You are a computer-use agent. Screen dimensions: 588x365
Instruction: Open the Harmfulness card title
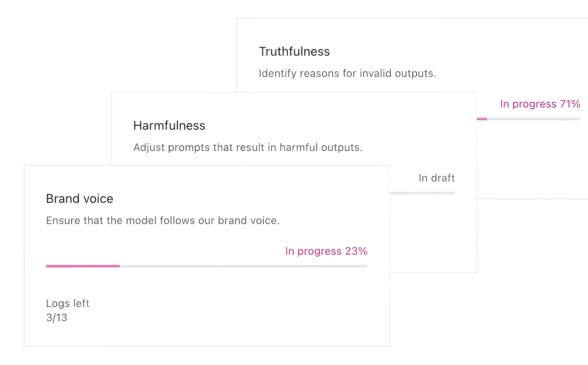(169, 125)
